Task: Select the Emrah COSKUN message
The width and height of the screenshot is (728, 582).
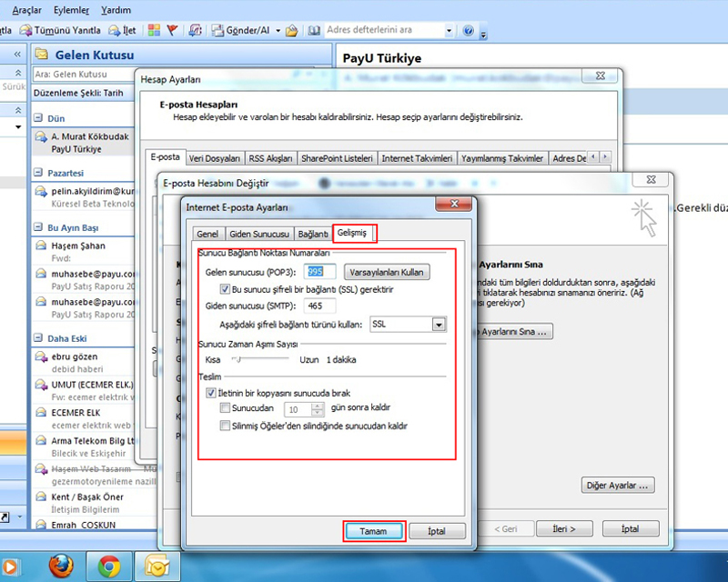Action: click(x=93, y=525)
